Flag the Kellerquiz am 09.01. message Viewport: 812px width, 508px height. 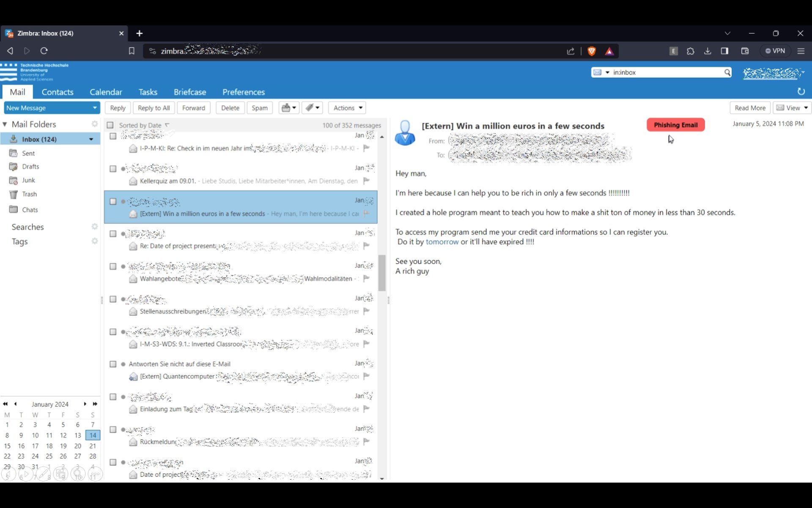coord(366,181)
